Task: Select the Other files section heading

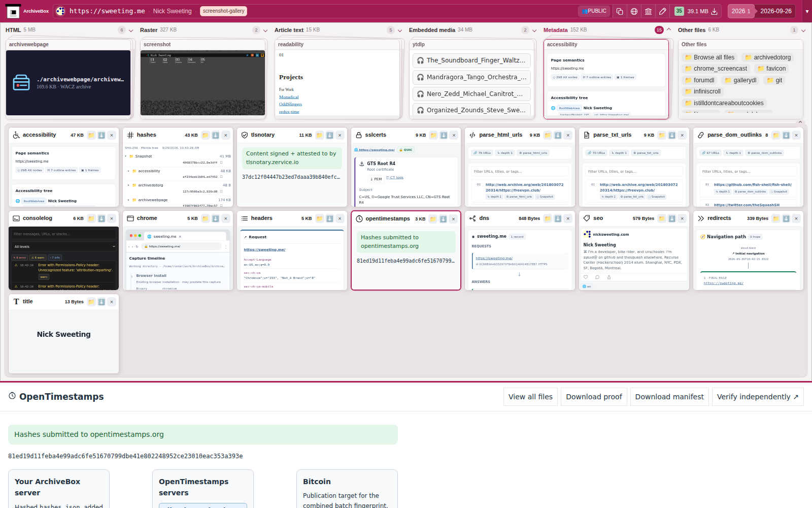Action: click(692, 30)
